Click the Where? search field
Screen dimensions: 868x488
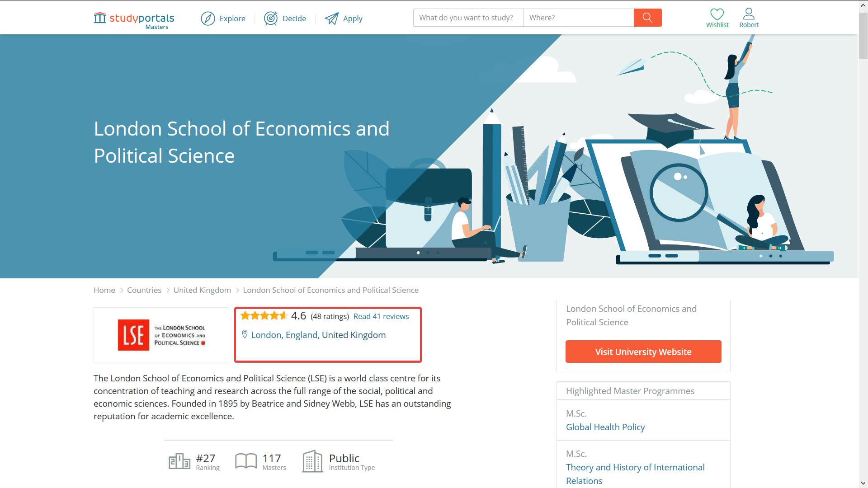click(579, 17)
